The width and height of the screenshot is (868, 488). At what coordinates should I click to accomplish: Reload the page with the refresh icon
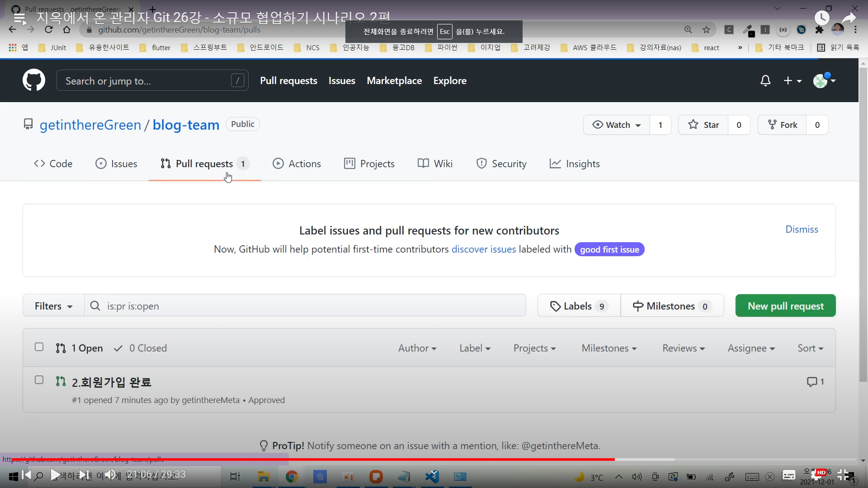48,30
